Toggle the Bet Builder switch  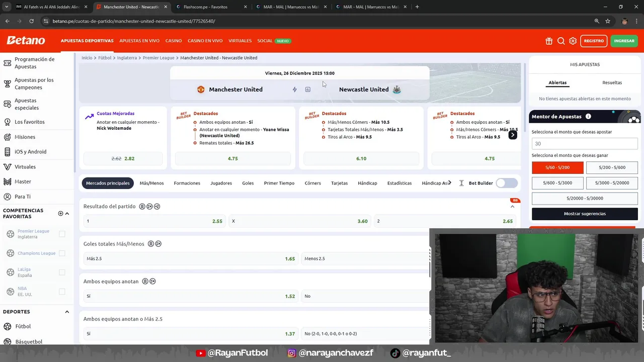pos(506,183)
